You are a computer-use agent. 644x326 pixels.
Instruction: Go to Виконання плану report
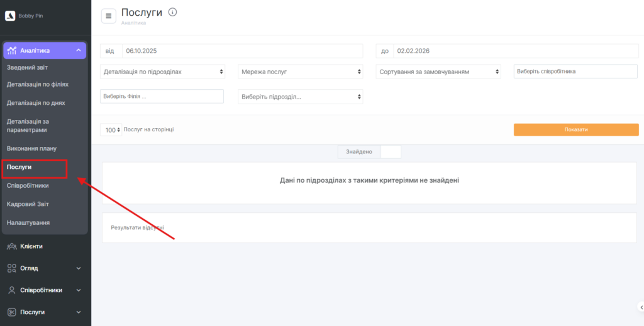click(31, 148)
